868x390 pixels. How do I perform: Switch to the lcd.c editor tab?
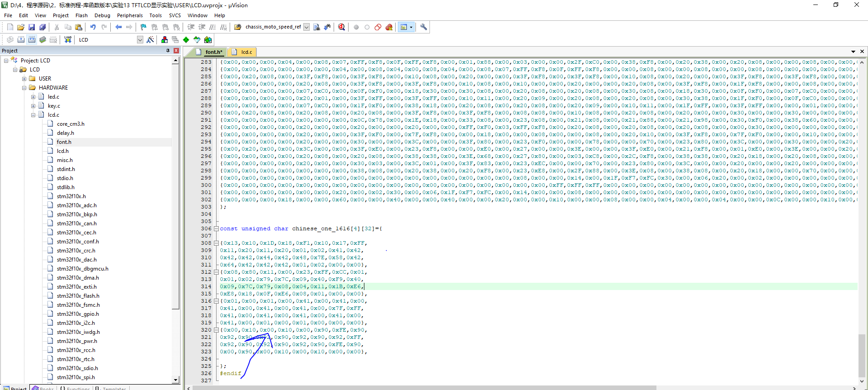pos(242,52)
